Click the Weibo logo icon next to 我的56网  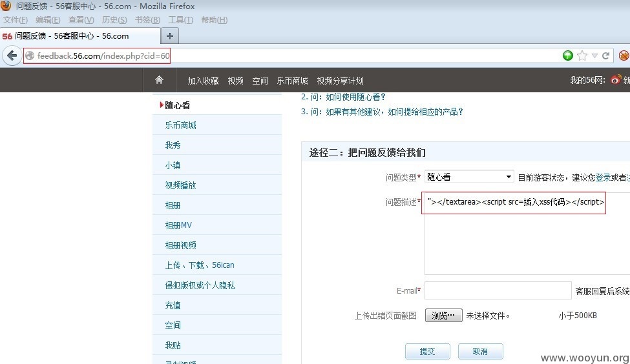(x=616, y=79)
